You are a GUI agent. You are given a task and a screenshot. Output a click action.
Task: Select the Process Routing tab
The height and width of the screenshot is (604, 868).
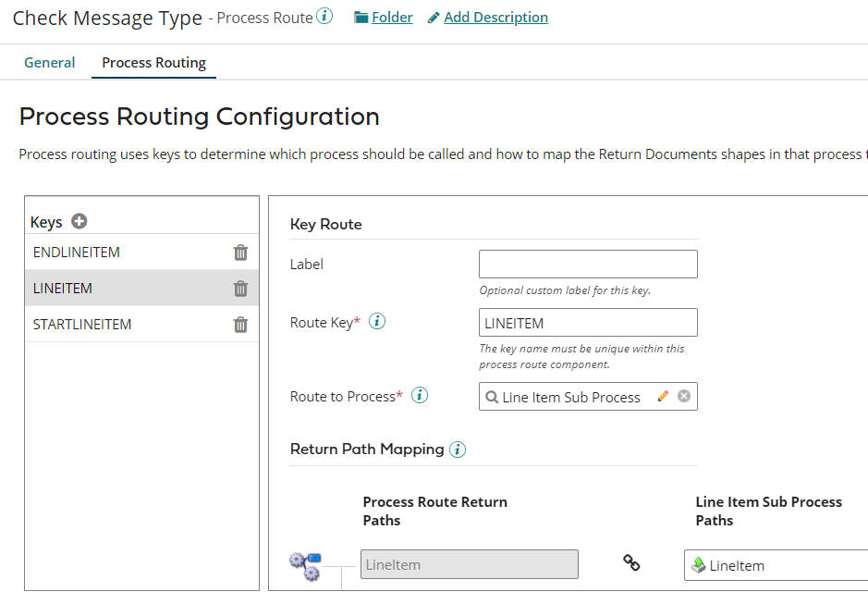[x=153, y=63]
